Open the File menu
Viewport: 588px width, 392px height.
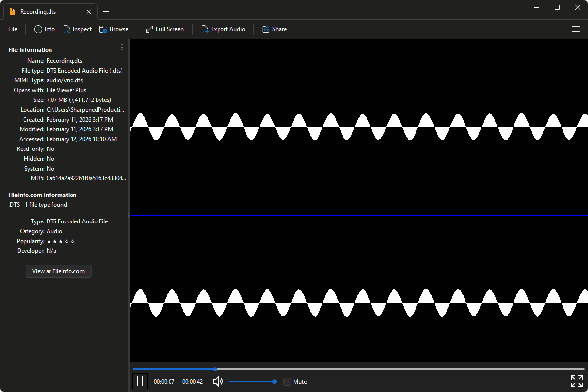[x=12, y=29]
